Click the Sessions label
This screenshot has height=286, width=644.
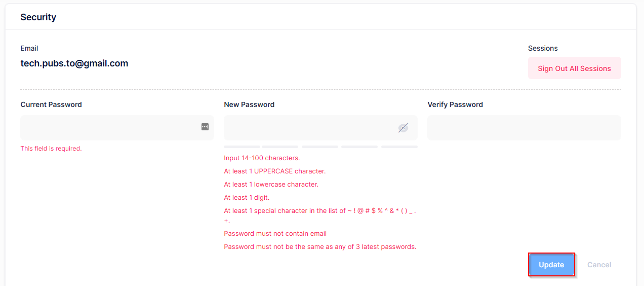pyautogui.click(x=543, y=48)
